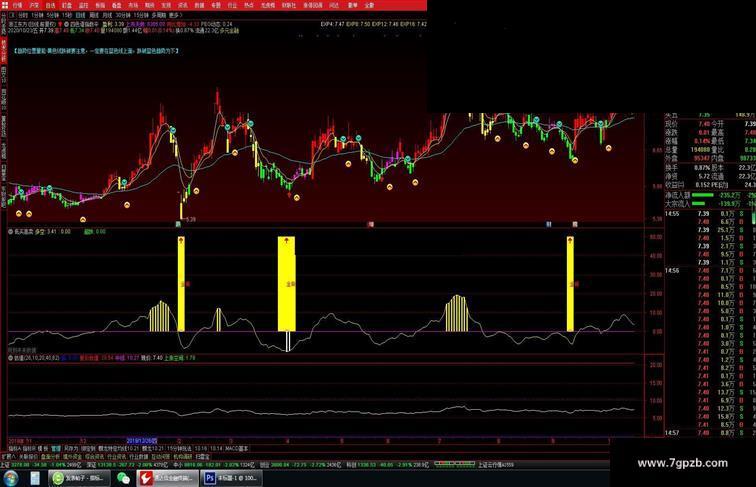Open the Windows Start button
756x487 pixels.
10,478
